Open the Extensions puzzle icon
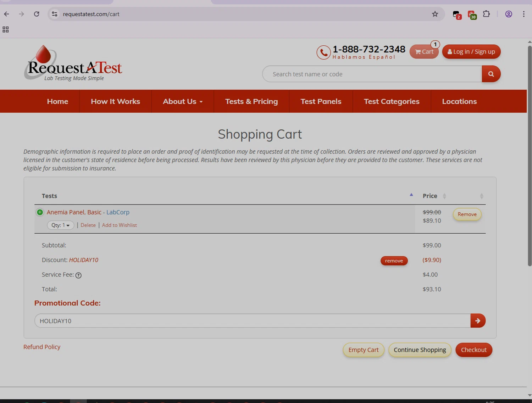This screenshot has width=532, height=403. tap(486, 14)
